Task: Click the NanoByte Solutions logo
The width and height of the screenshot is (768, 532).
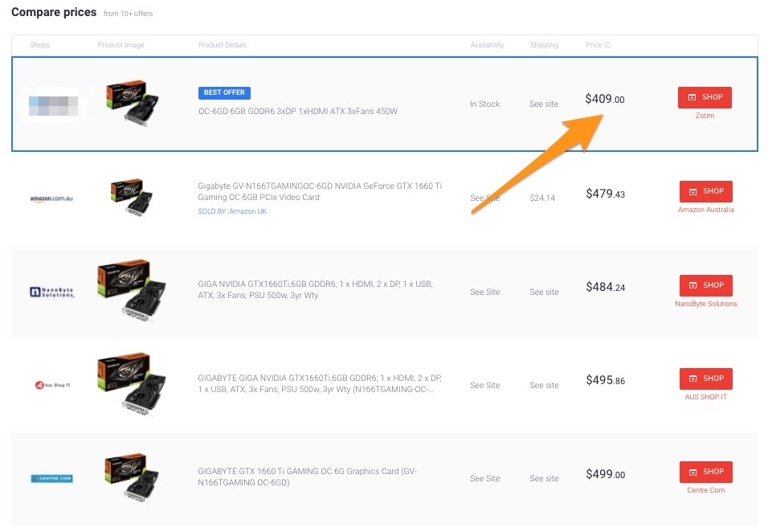Action: pos(51,292)
